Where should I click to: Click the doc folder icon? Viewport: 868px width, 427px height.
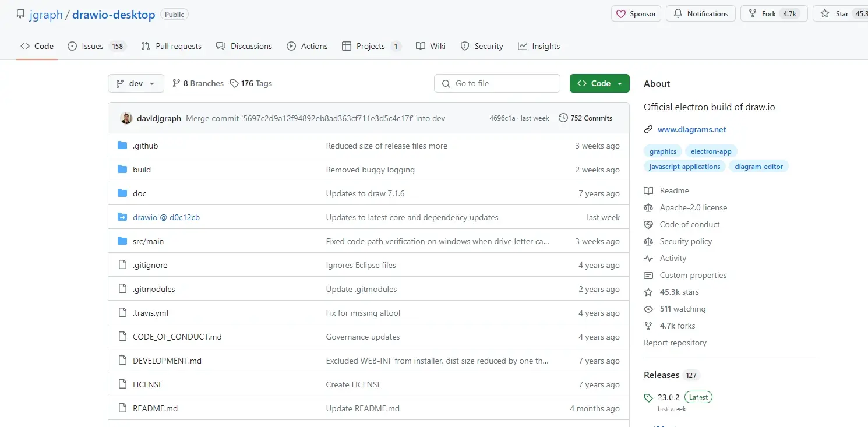(x=122, y=193)
